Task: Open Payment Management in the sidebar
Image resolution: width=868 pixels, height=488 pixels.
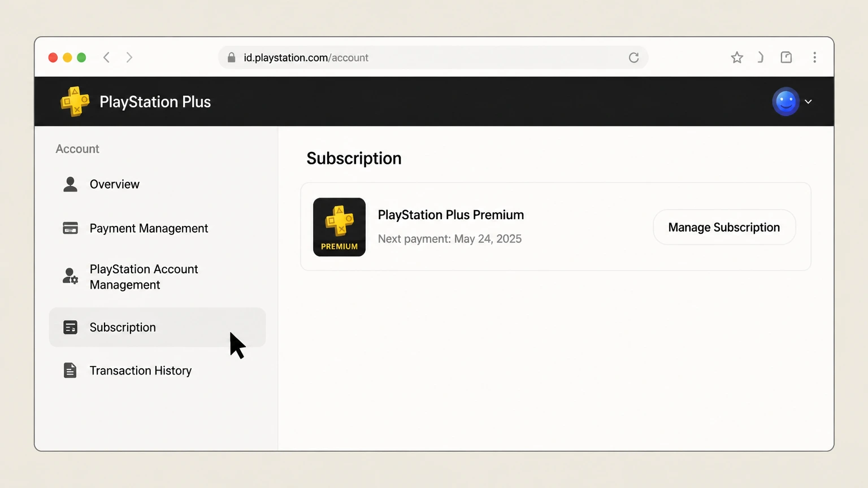Action: 157,228
